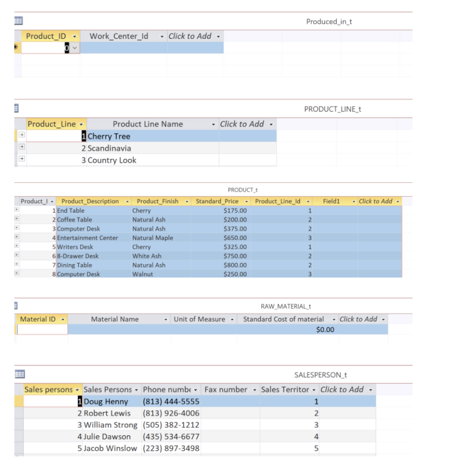469x476 pixels.
Task: Open the Material Name filter dropdown
Action: (166, 319)
